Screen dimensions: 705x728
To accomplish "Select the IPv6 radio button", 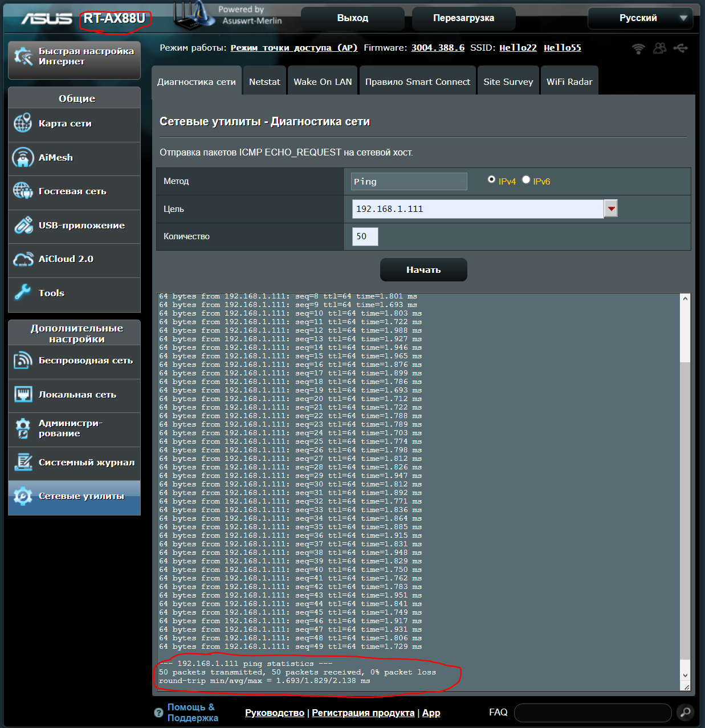I will 526,179.
